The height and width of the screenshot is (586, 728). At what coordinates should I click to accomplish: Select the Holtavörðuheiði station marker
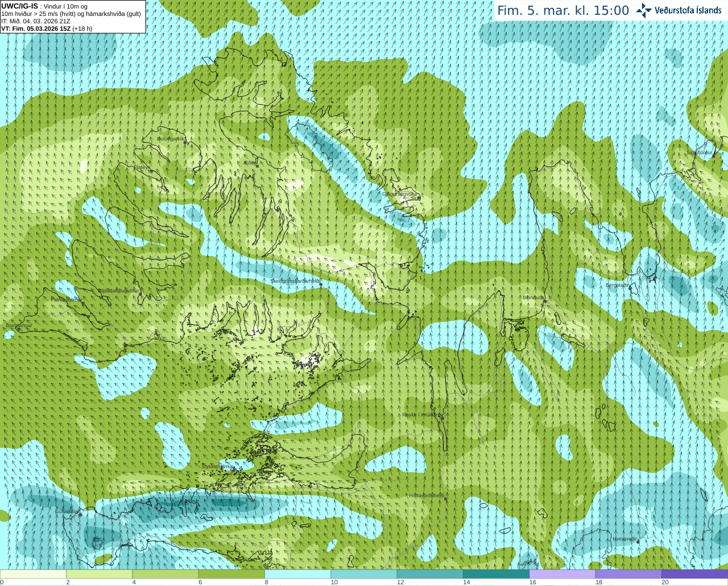pos(445,500)
